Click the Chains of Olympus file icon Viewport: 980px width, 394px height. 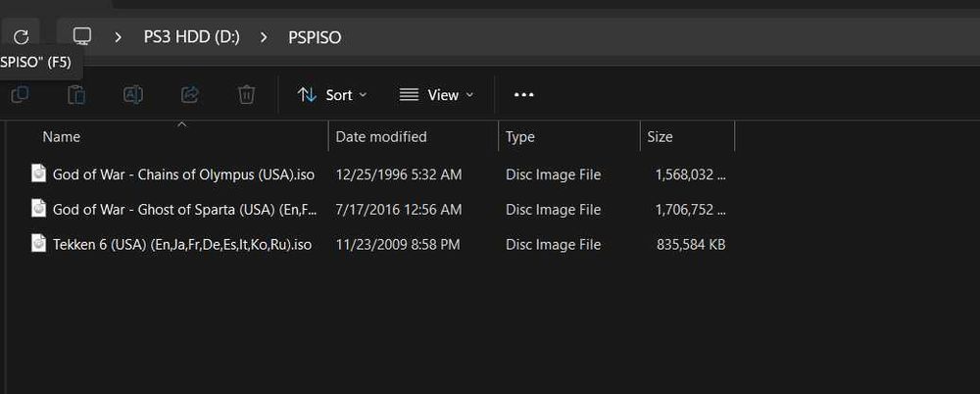tap(39, 173)
